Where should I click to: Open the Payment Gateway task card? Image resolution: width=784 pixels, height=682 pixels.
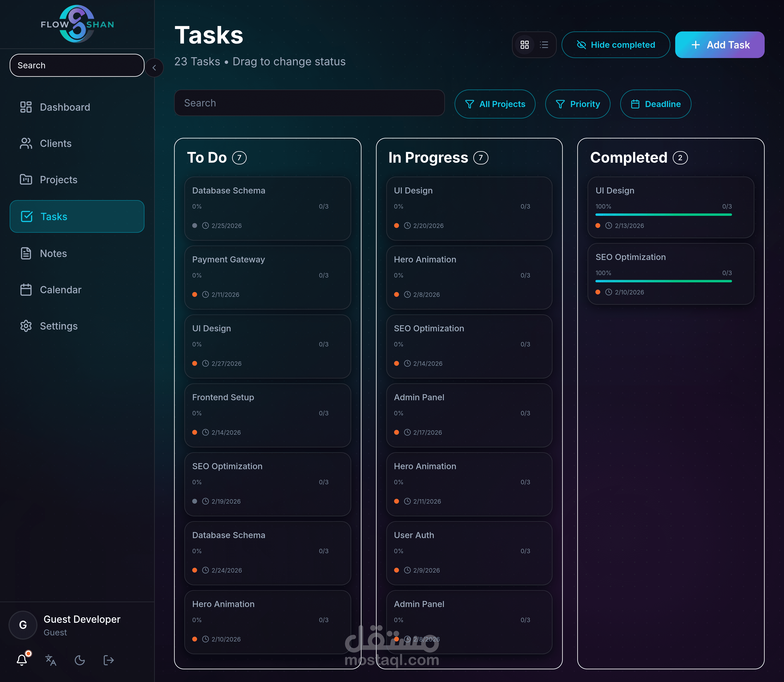coord(267,277)
